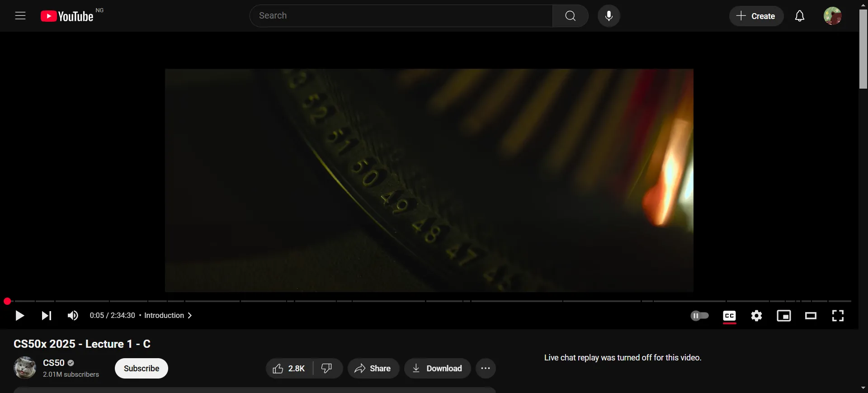Screen dimensions: 868x393
Task: Enable miniplayer mode
Action: [x=783, y=316]
